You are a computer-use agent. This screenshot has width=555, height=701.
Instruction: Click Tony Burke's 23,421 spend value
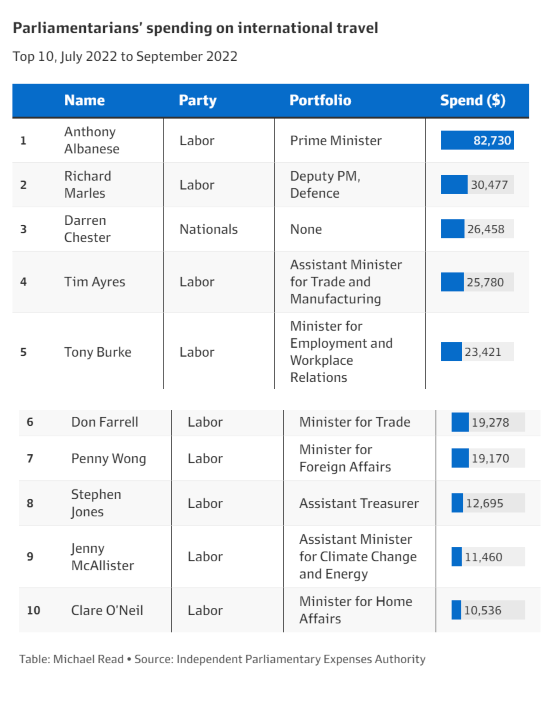coord(483,352)
